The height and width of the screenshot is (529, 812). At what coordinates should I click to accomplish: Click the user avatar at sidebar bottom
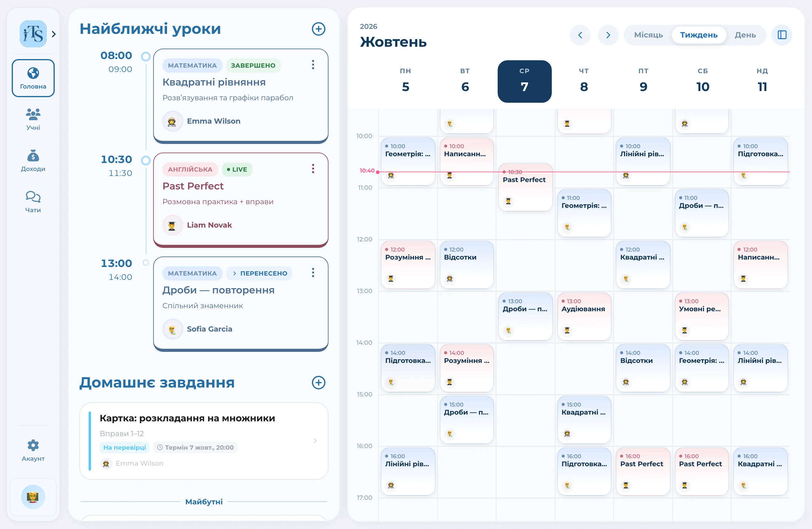click(x=33, y=497)
